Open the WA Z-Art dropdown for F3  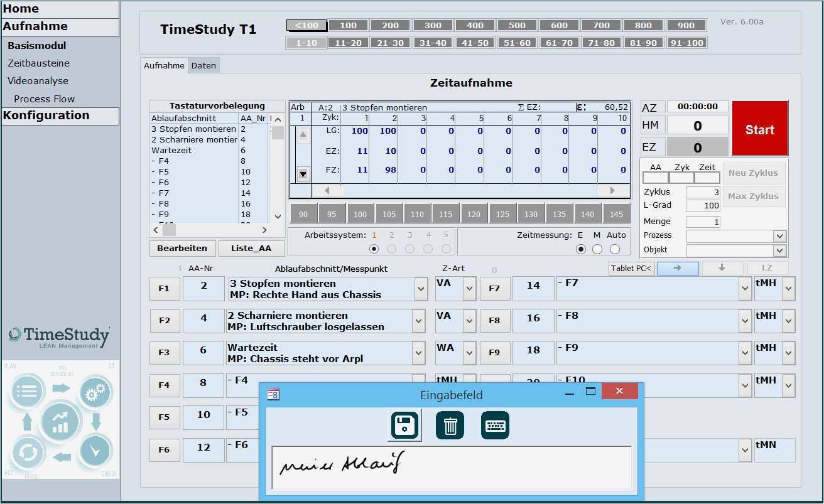pos(469,353)
